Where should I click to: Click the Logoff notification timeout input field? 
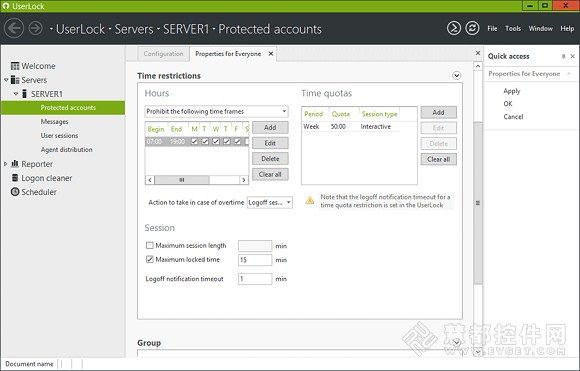(255, 279)
